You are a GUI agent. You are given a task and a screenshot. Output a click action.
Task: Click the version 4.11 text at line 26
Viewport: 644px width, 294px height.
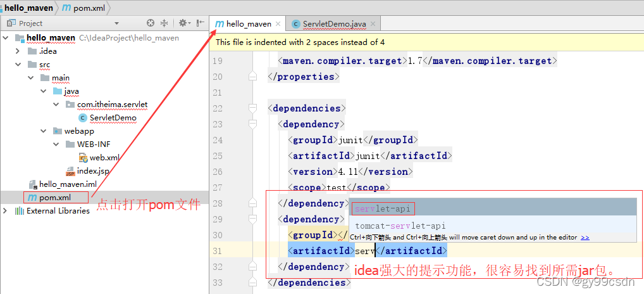click(x=348, y=172)
